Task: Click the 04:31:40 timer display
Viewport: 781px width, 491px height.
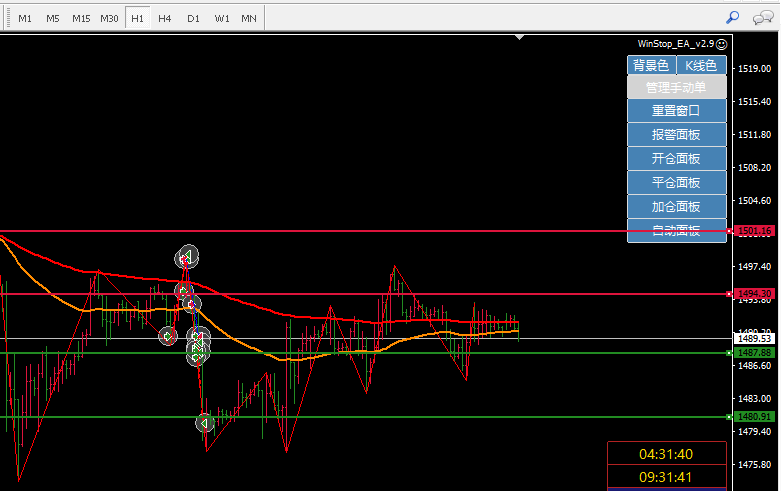Action: [x=666, y=454]
